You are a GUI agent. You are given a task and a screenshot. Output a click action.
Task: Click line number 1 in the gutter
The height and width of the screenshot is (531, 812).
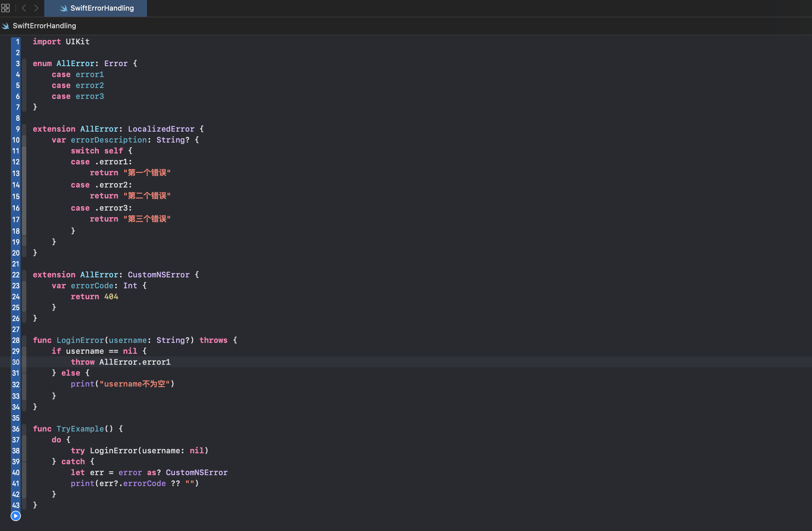17,42
